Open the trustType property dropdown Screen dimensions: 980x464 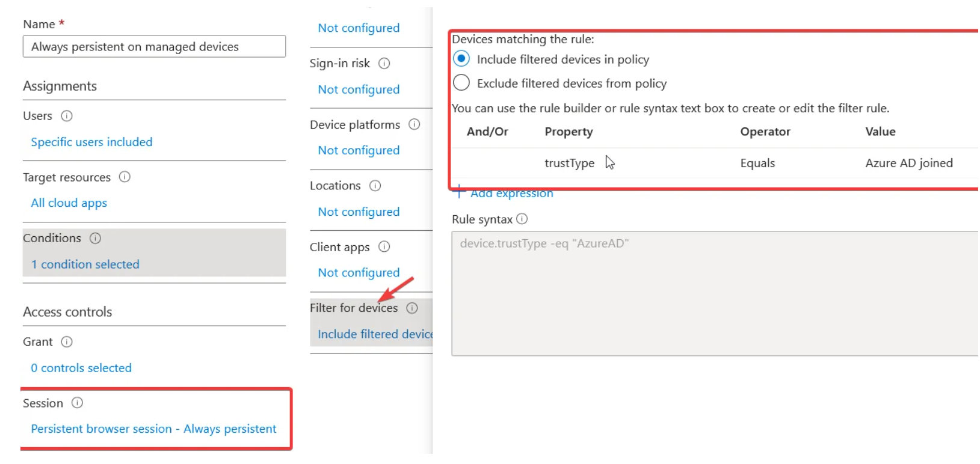click(569, 163)
